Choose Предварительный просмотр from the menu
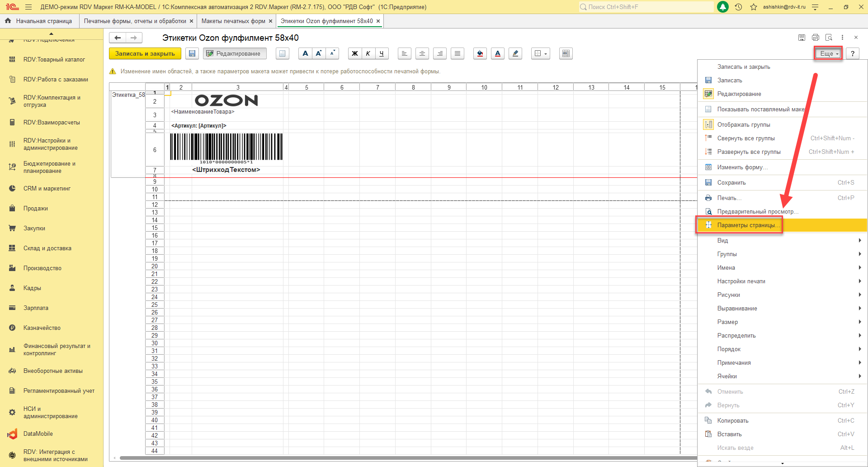Viewport: 868px width, 467px height. click(782, 211)
